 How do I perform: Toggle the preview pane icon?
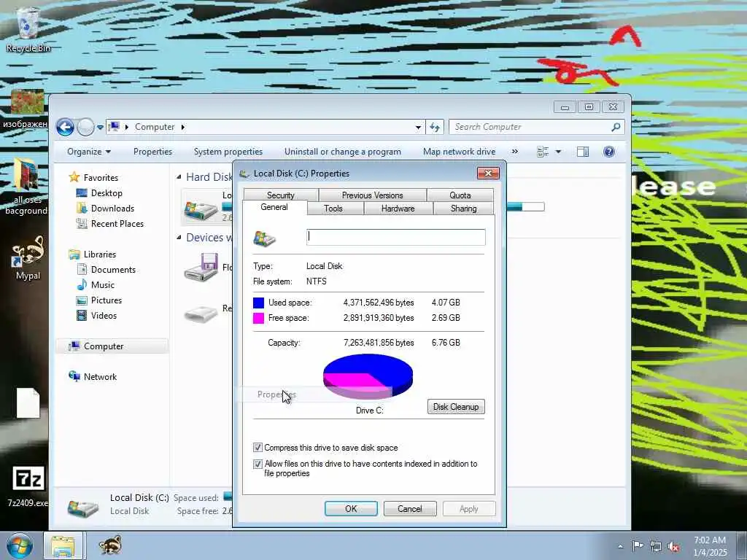click(583, 152)
